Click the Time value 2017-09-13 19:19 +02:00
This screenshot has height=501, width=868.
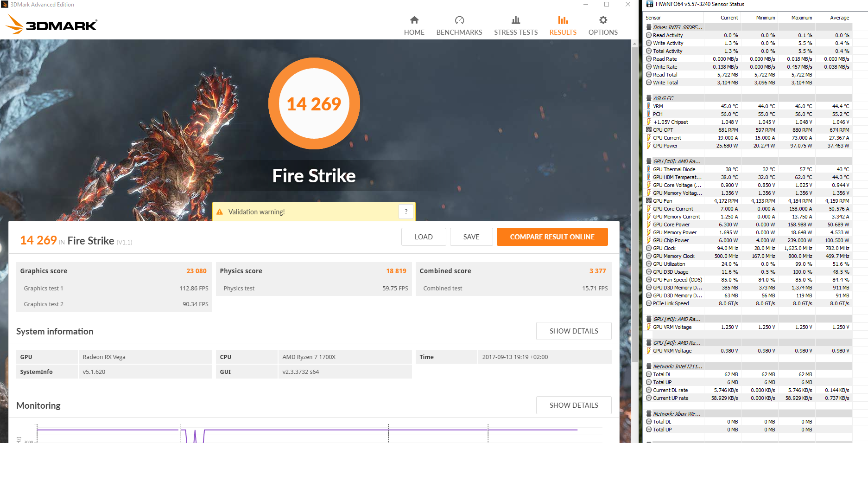click(x=515, y=357)
